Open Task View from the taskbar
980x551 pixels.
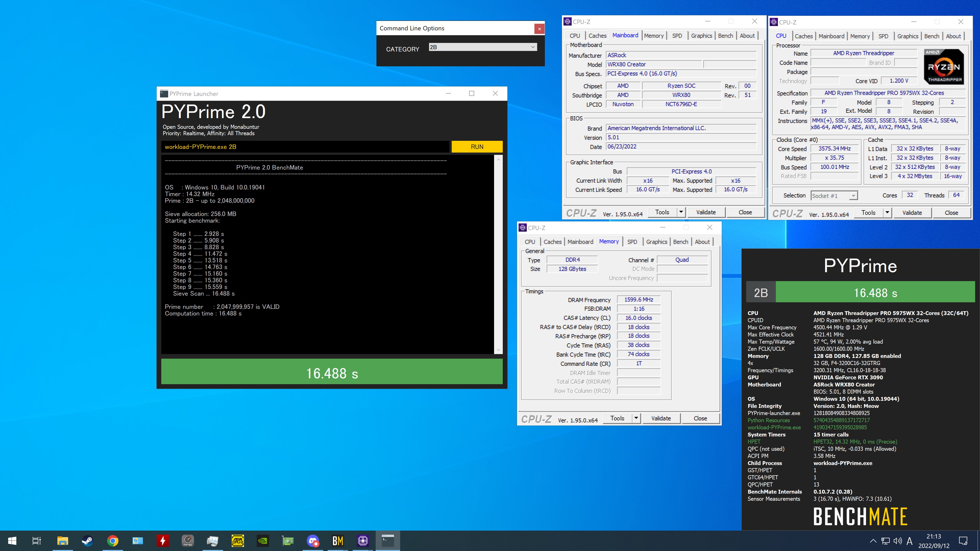tap(36, 540)
